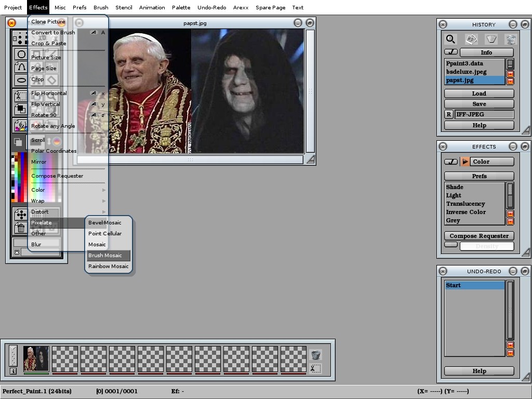Select the dotted freehand brush tool

click(20, 38)
